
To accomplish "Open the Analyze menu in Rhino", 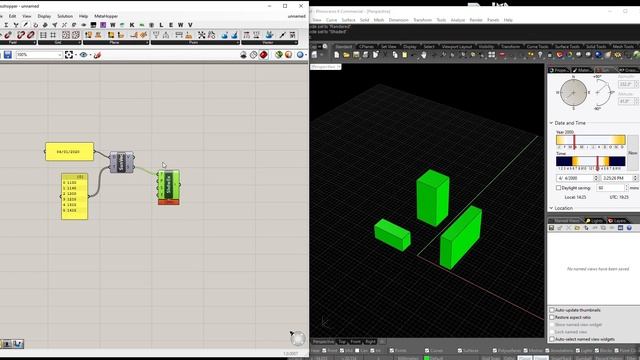I will [x=458, y=20].
